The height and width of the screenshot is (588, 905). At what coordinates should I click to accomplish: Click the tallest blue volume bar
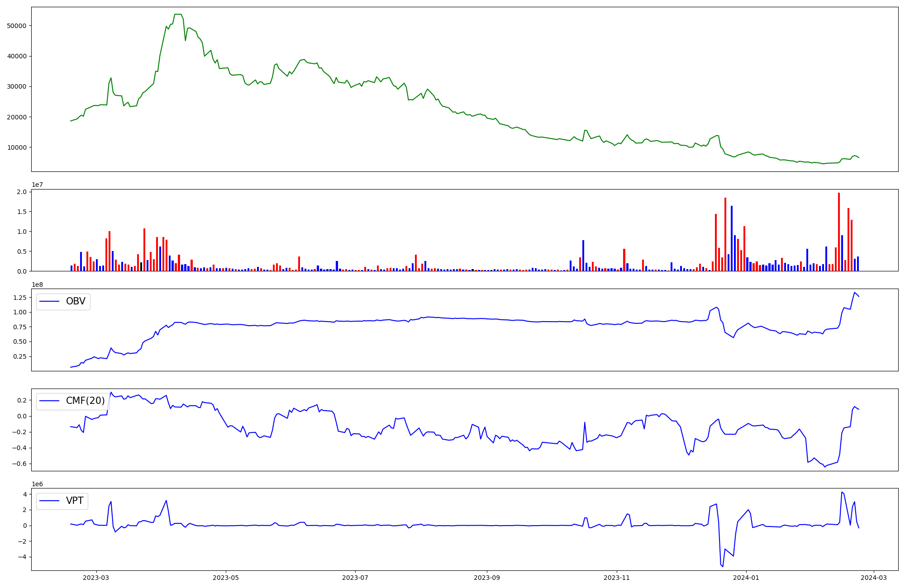(732, 238)
